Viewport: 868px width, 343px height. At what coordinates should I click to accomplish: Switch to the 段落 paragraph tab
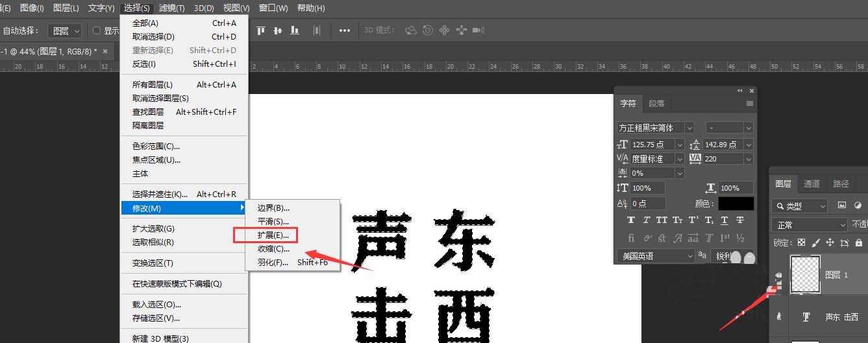click(x=656, y=104)
